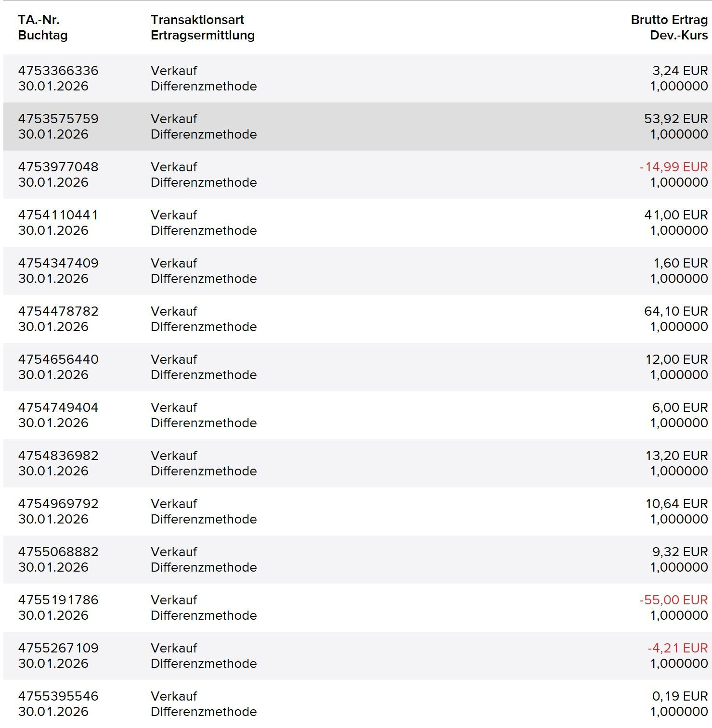Screen dimensions: 712x728
Task: Click the 0,19 EUR amount
Action: point(680,696)
